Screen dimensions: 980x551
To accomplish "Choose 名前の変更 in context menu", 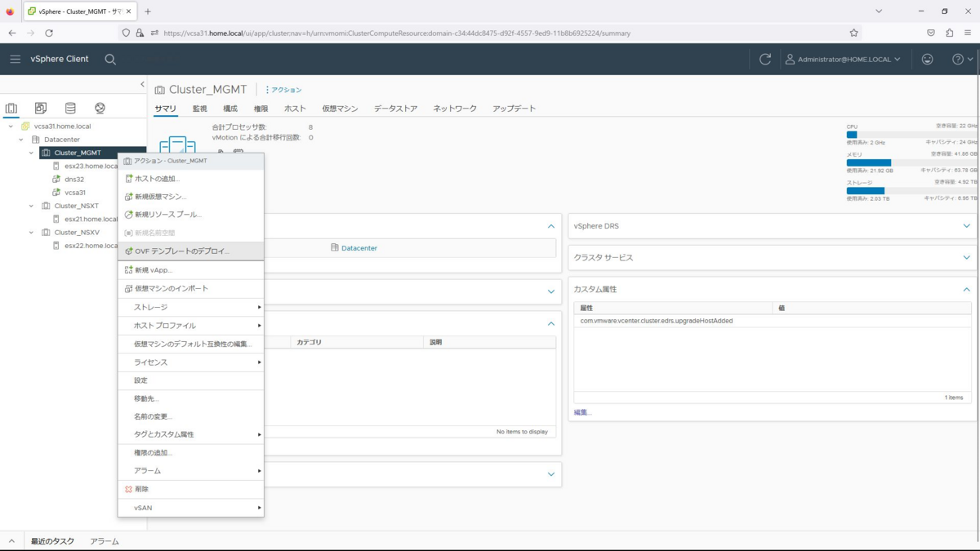I will click(190, 416).
